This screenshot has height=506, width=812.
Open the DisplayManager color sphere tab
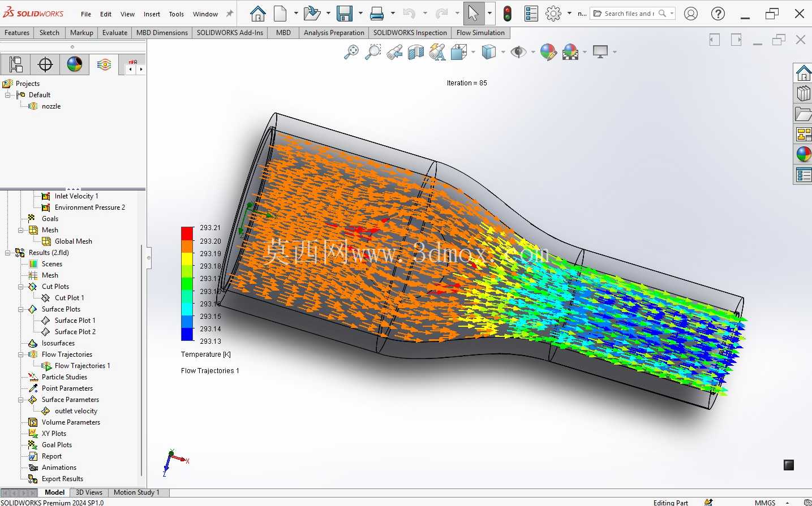coord(75,64)
